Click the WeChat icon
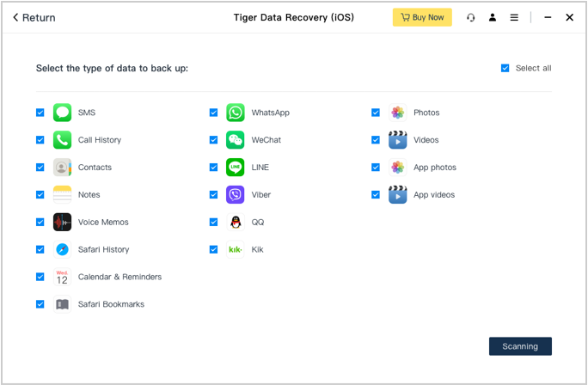This screenshot has width=588, height=385. click(x=236, y=140)
